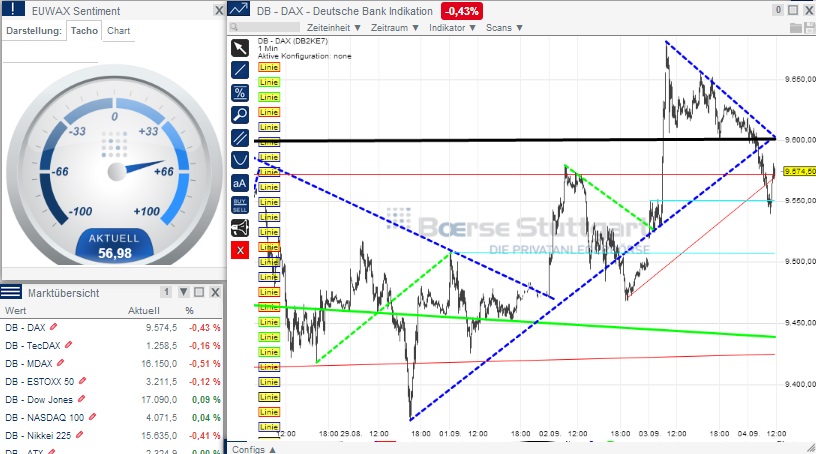Open the Scans dropdown
This screenshot has width=816, height=454.
504,28
